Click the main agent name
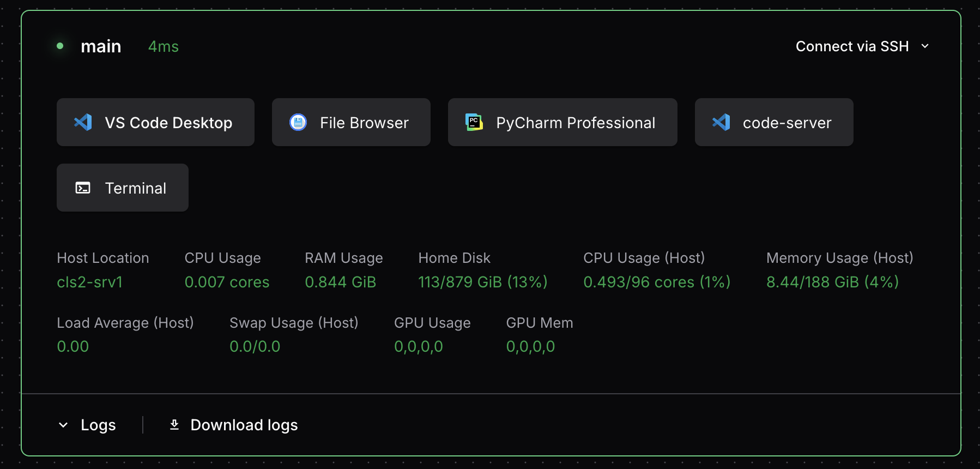Screen dimensions: 980x469 click(x=101, y=46)
